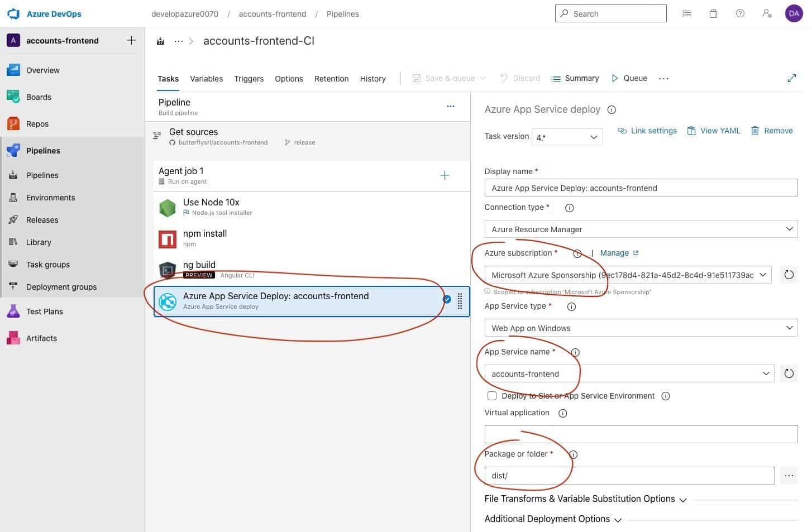The height and width of the screenshot is (532, 812).
Task: Open more toolbar actions after Queue
Action: point(663,79)
